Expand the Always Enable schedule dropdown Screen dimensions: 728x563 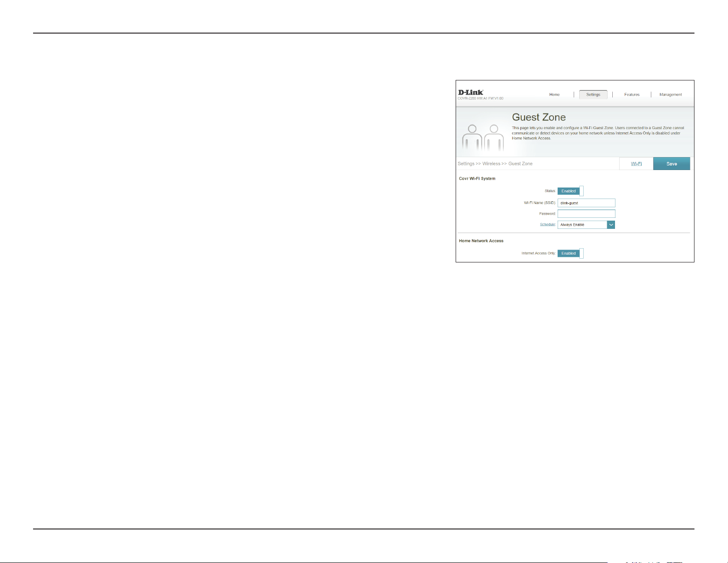[x=586, y=225]
